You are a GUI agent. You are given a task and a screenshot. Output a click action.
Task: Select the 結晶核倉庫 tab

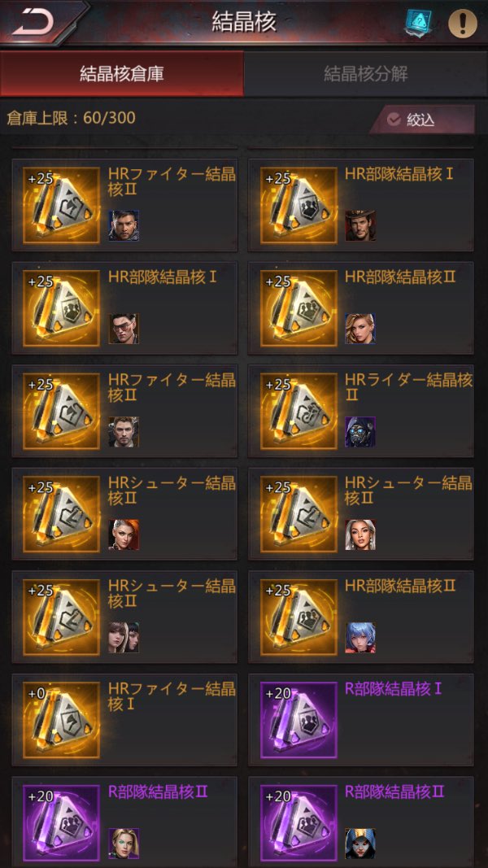pyautogui.click(x=122, y=74)
